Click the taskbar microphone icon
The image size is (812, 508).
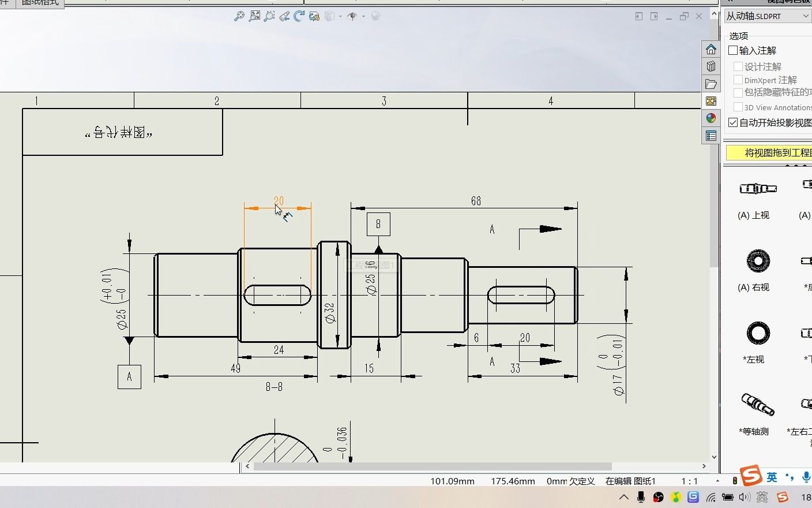641,497
